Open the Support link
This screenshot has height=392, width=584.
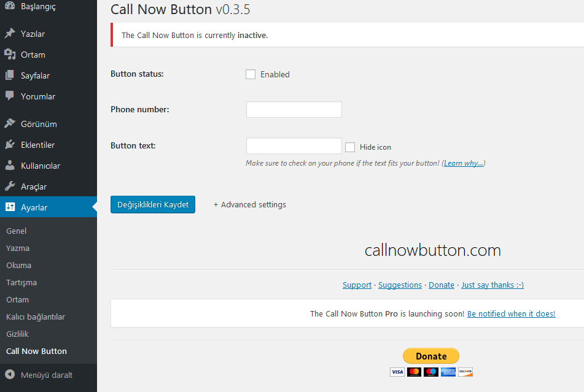tap(357, 285)
